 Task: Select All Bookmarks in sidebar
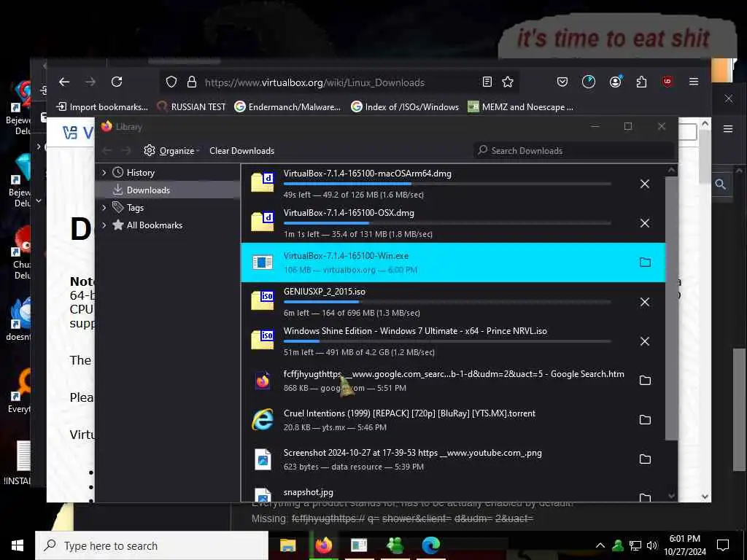168,225
